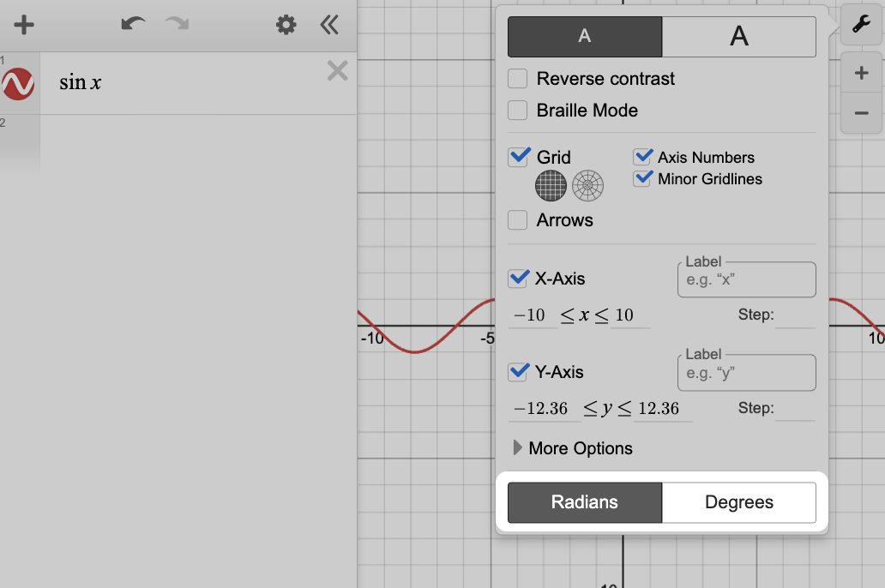Screen dimensions: 885x588
Task: Open the expression list settings gear
Action: [286, 25]
